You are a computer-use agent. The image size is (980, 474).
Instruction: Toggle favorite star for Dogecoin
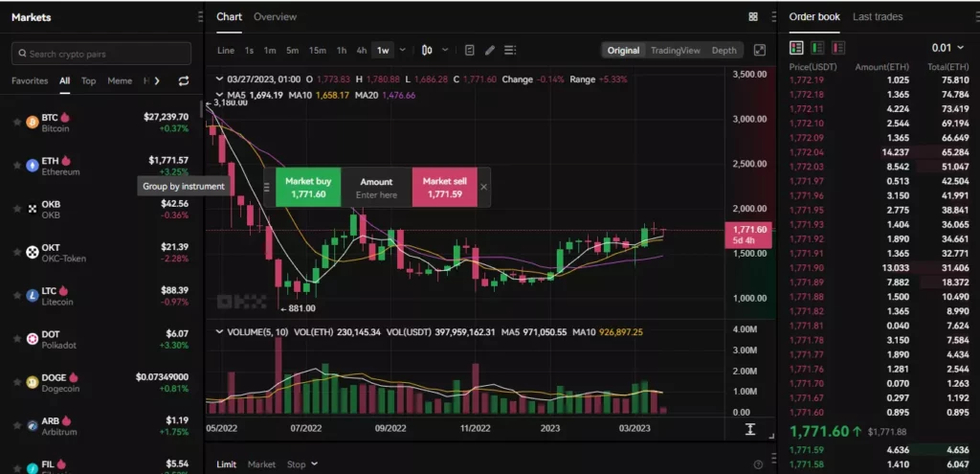click(x=17, y=383)
